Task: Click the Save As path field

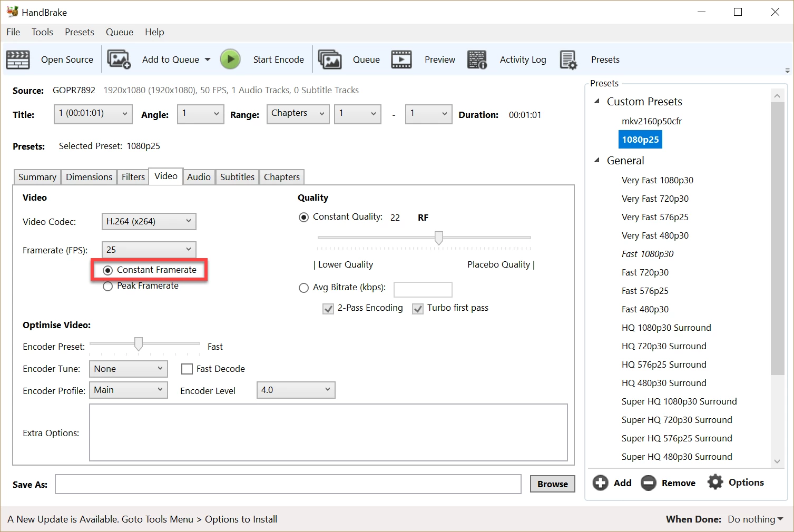Action: (x=288, y=484)
